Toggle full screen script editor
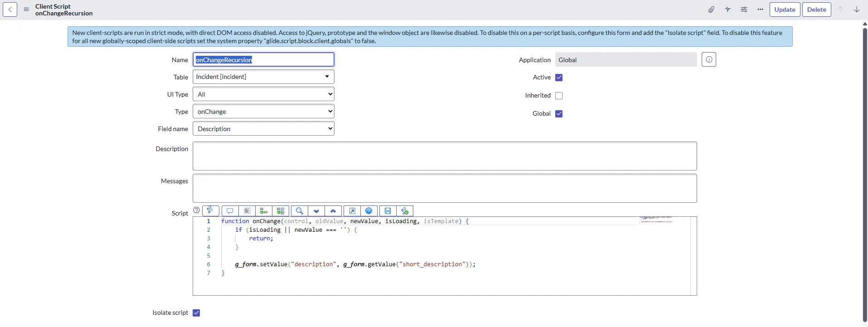The height and width of the screenshot is (327, 868). 352,211
